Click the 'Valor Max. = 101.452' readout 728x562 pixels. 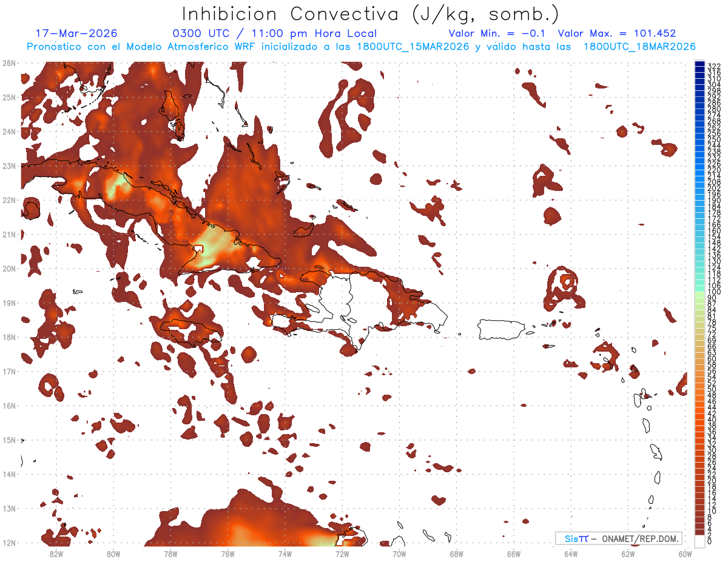click(x=616, y=33)
